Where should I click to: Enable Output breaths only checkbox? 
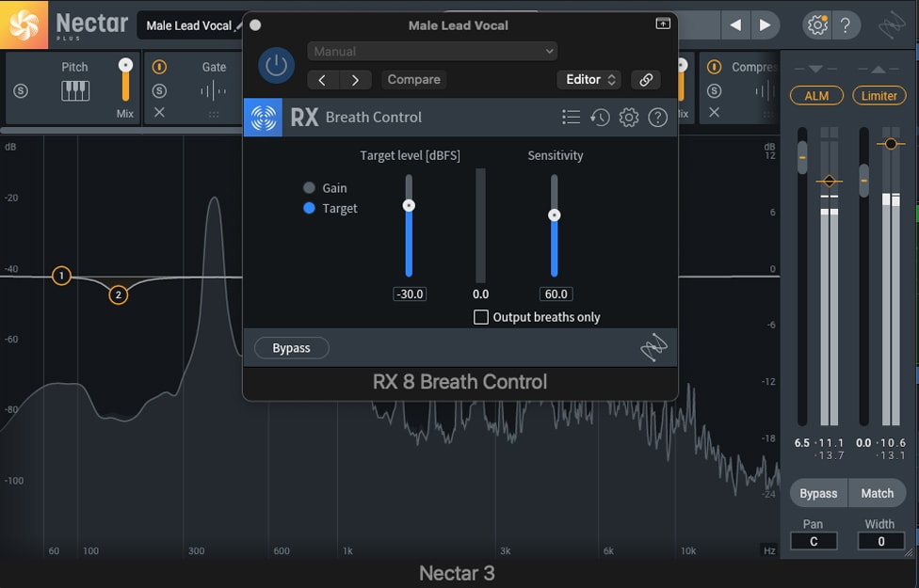pos(480,317)
